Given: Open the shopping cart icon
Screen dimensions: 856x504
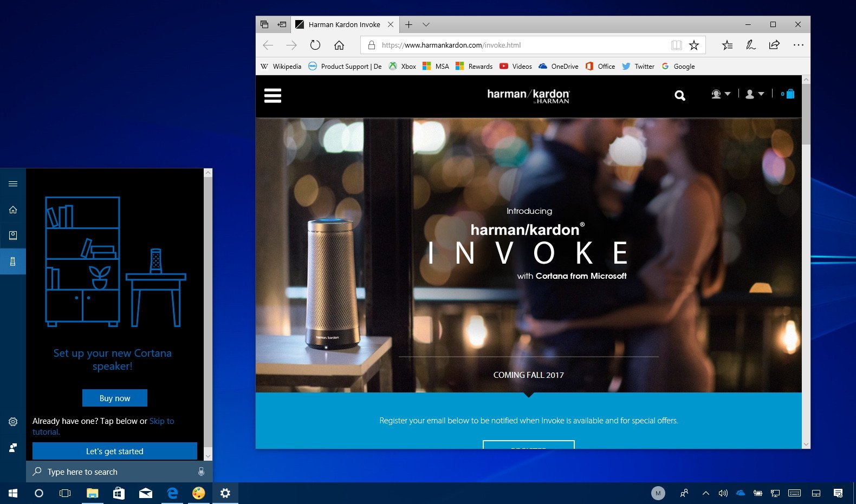Looking at the screenshot, I should (x=789, y=94).
